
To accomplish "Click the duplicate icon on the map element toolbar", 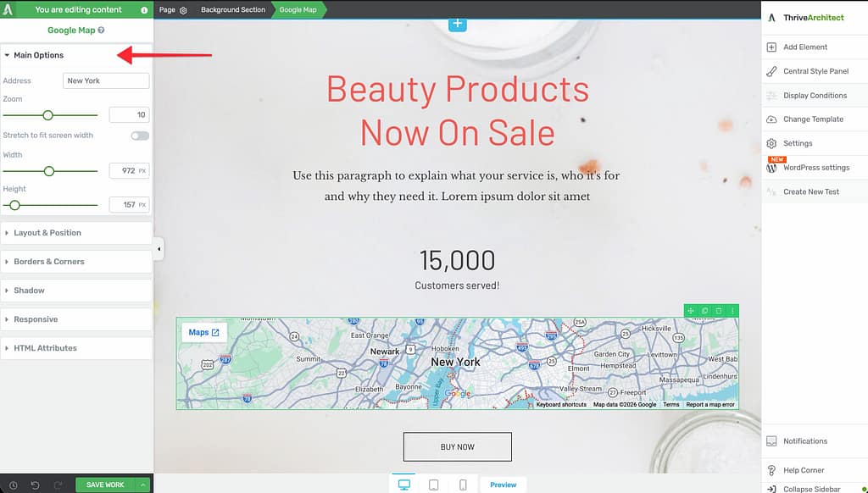I will point(705,311).
